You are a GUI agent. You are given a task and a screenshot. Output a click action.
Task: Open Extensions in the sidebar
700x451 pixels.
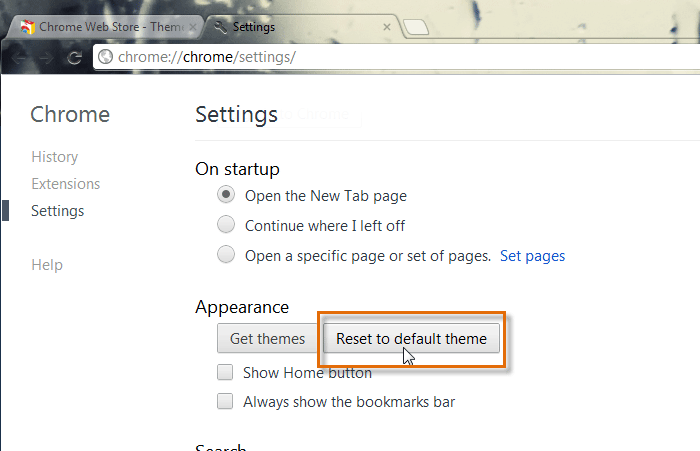point(66,184)
